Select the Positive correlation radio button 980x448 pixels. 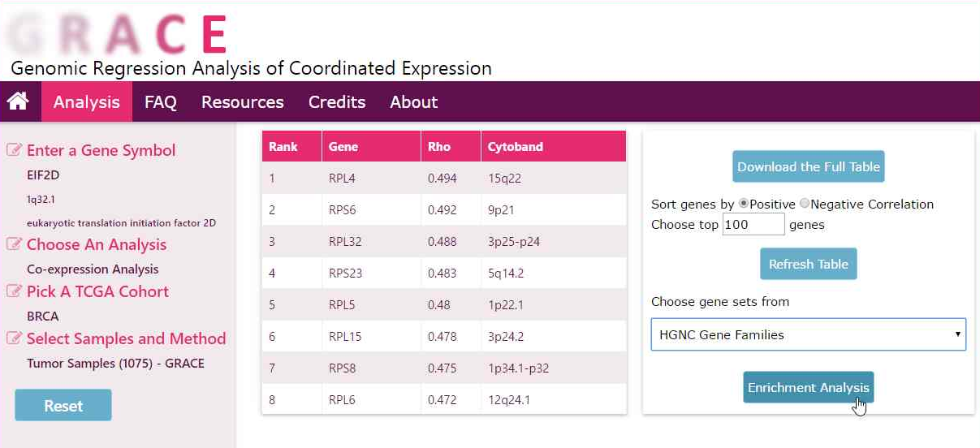tap(743, 204)
